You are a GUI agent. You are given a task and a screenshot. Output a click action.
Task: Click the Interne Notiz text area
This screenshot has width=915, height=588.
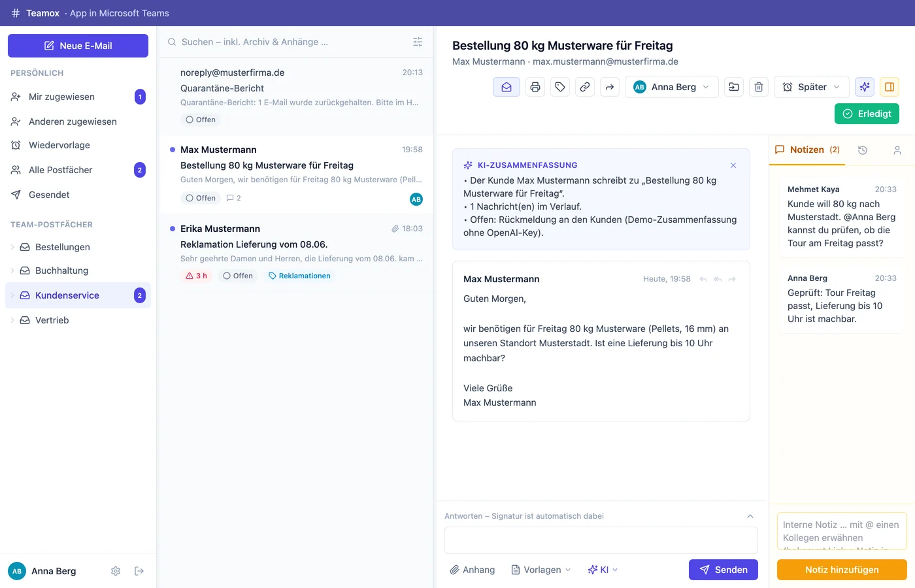point(842,531)
